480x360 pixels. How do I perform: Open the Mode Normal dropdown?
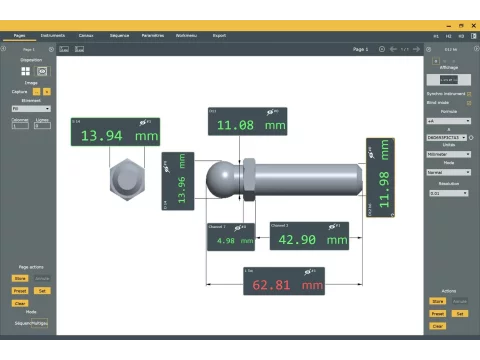[449, 172]
